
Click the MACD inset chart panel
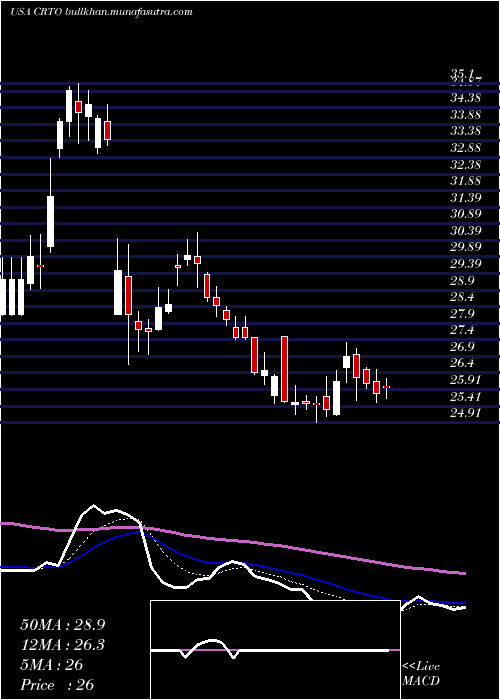[275, 650]
